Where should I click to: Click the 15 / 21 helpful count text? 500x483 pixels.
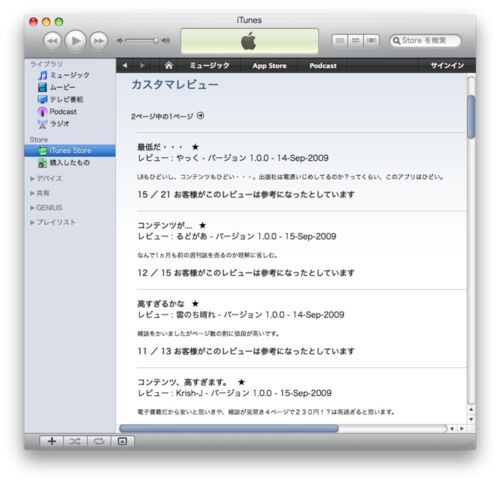click(246, 194)
